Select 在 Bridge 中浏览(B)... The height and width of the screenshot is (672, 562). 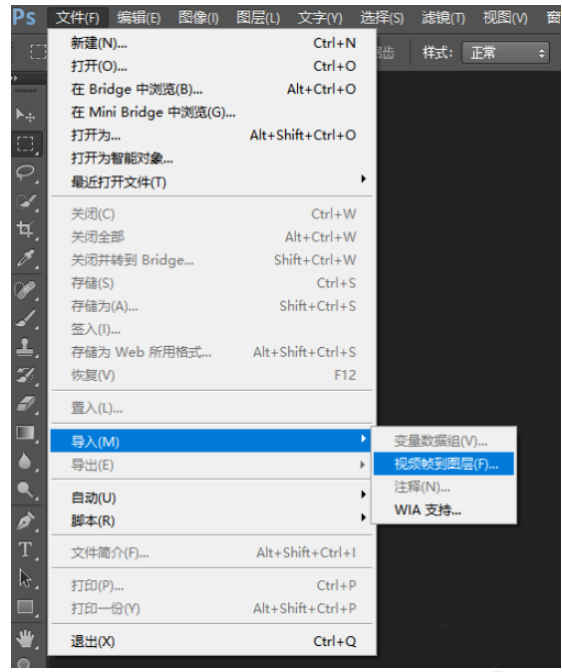pyautogui.click(x=211, y=89)
